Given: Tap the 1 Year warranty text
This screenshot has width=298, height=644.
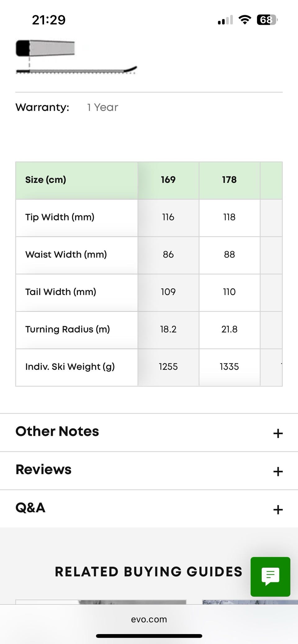Looking at the screenshot, I should click(x=102, y=107).
